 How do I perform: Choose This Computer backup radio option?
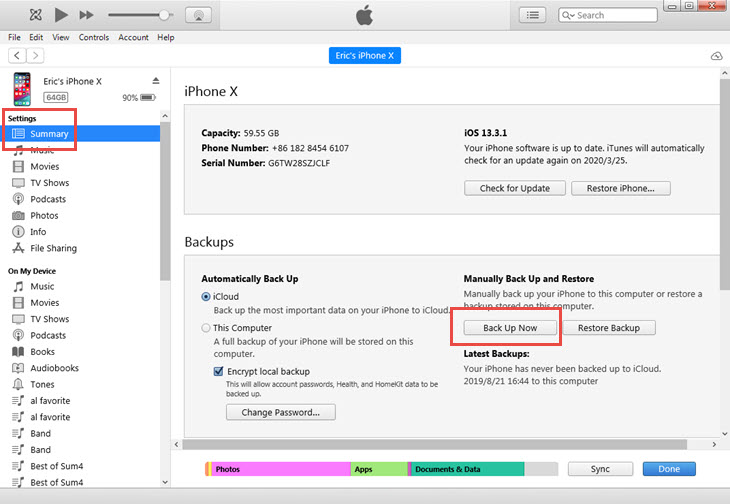point(206,327)
